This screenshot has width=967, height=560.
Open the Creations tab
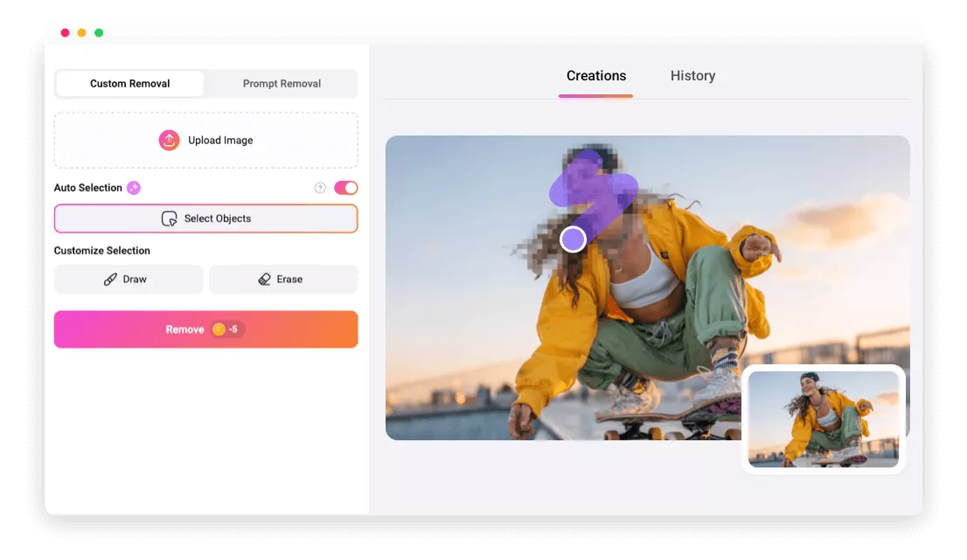596,76
